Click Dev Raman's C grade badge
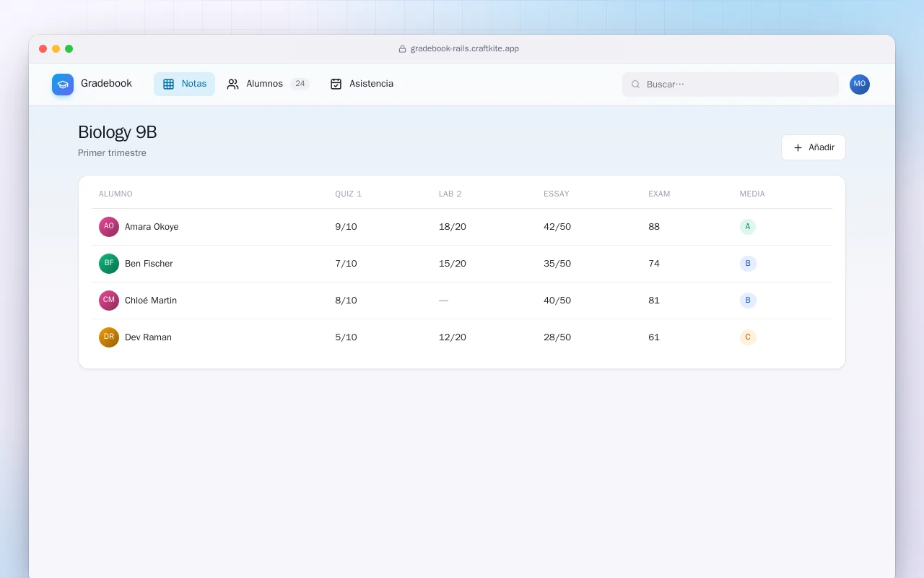This screenshot has width=924, height=578. coord(748,337)
